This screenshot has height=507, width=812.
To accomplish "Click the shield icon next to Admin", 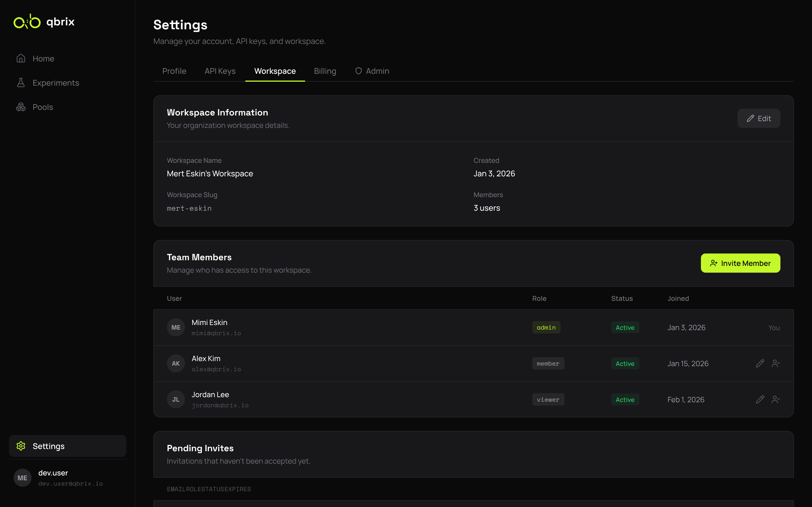I will point(358,71).
